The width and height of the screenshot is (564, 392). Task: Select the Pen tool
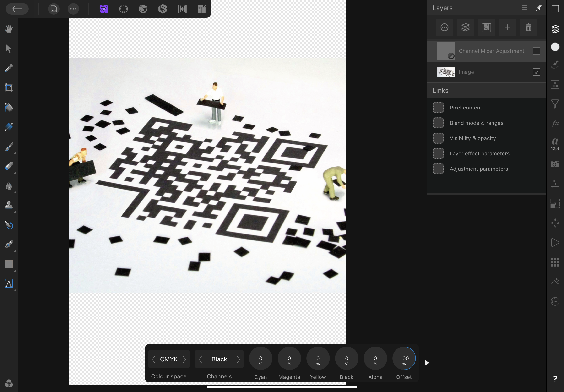point(9,245)
